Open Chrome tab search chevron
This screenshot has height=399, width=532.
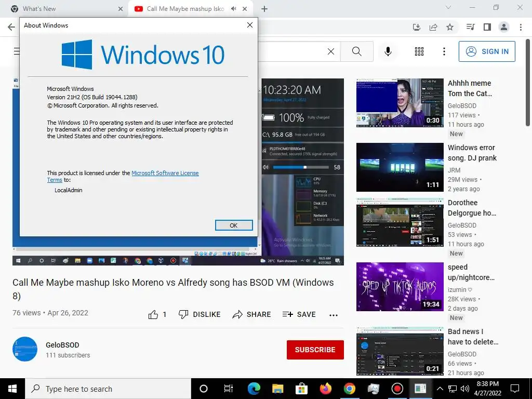[x=448, y=7]
